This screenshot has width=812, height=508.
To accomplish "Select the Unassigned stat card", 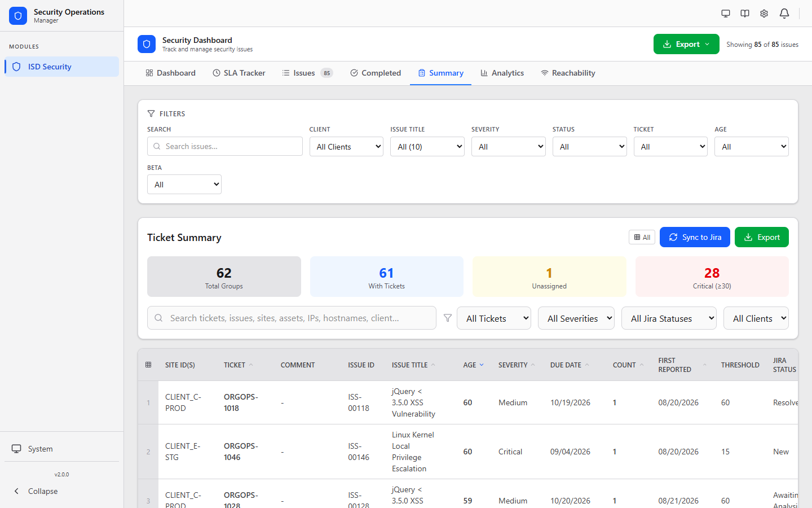I will [x=549, y=277].
